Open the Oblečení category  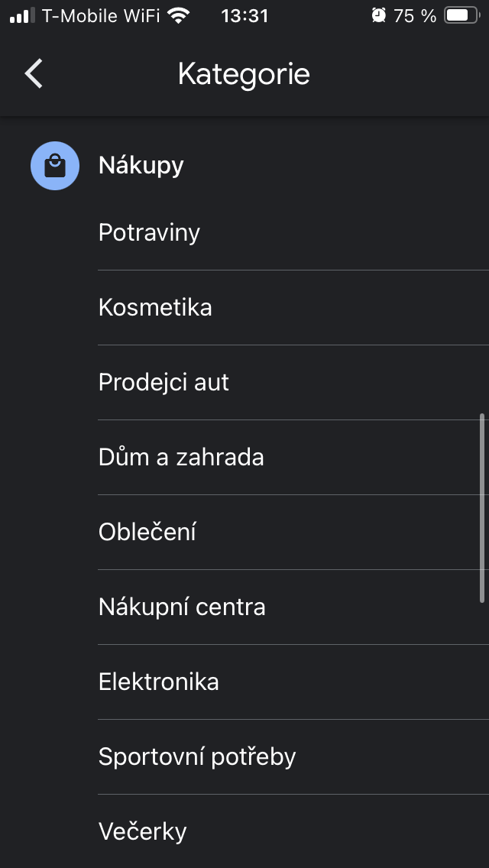(x=147, y=532)
